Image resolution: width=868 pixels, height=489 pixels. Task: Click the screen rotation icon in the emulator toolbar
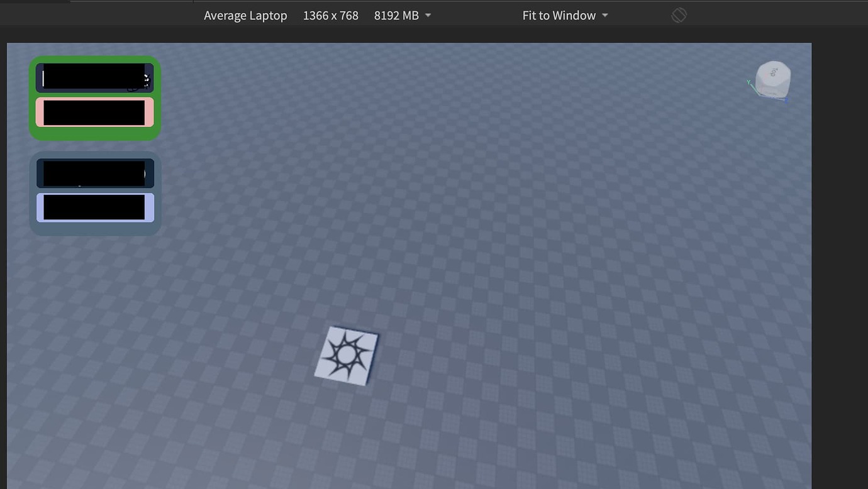click(679, 14)
